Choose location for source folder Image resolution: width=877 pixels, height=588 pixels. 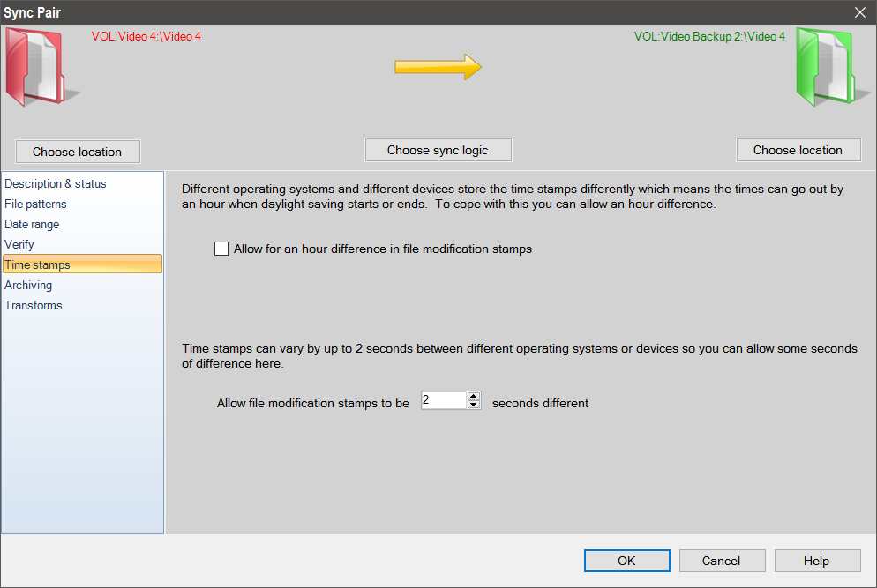pos(78,152)
